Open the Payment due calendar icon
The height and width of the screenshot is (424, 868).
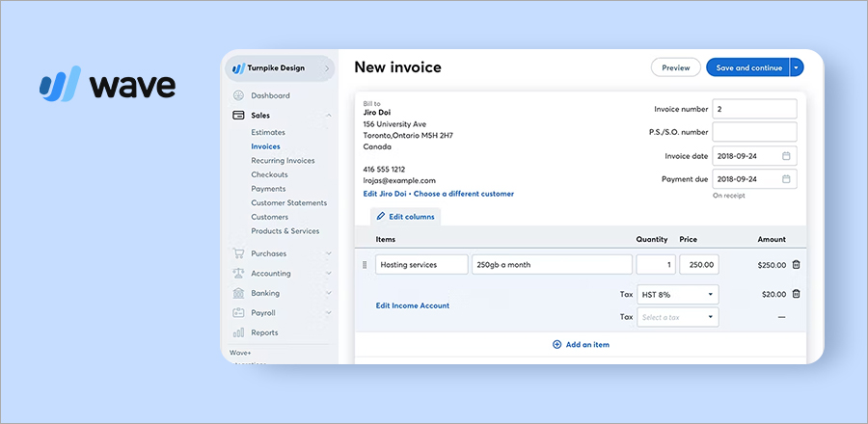pos(786,179)
